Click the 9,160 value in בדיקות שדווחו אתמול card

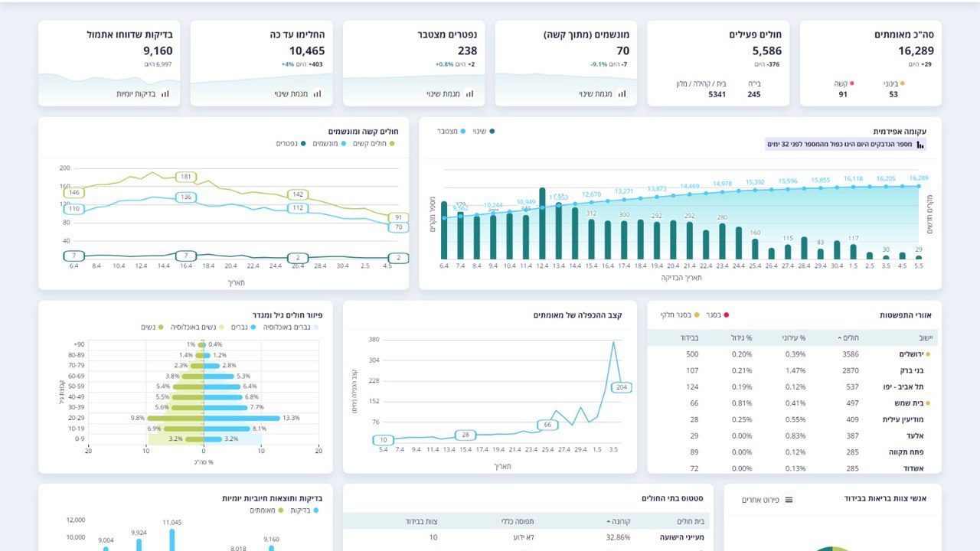tap(158, 51)
